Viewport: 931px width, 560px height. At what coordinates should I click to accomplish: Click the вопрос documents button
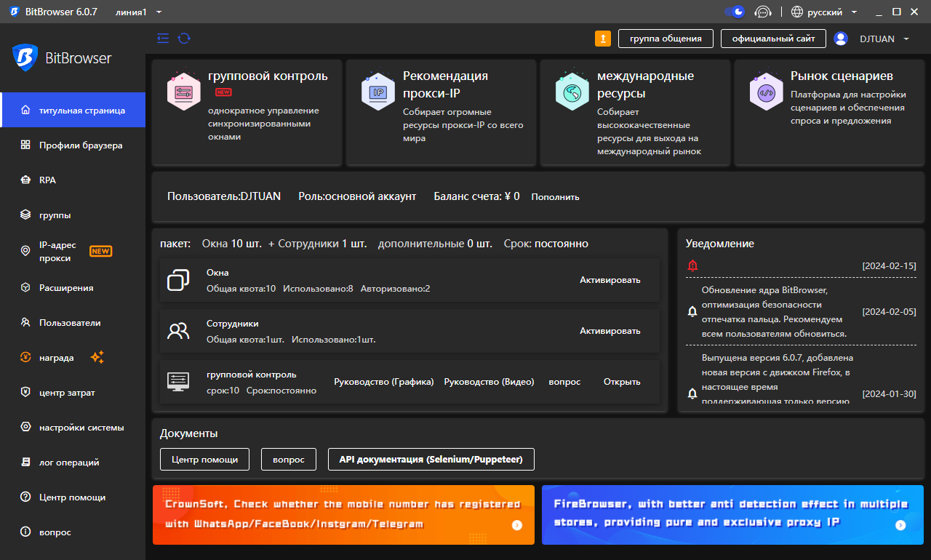(289, 460)
